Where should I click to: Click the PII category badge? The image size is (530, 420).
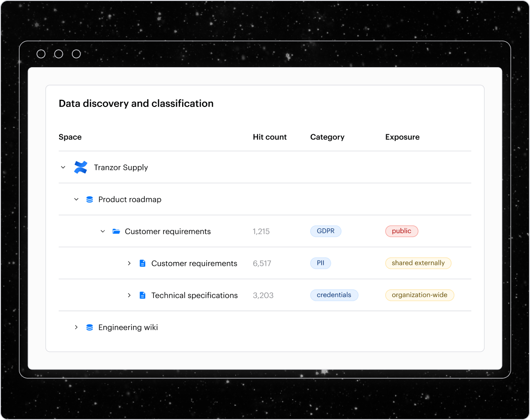click(x=320, y=263)
